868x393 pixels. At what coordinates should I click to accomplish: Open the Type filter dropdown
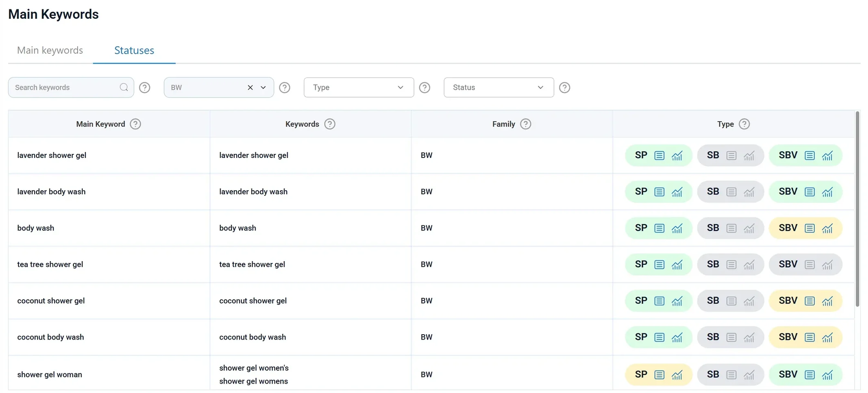(358, 87)
